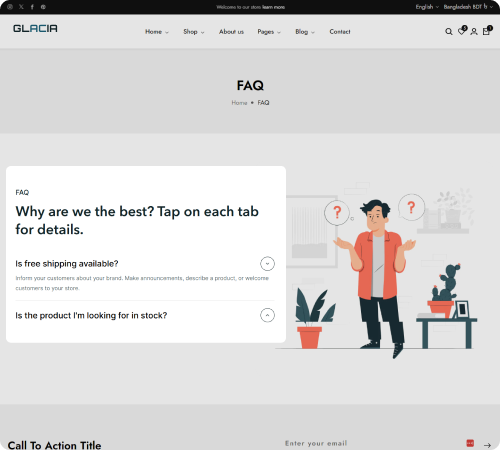Screen dimensions: 500x450
Task: Open the Bangladesh BDT currency dropdown
Action: point(468,7)
